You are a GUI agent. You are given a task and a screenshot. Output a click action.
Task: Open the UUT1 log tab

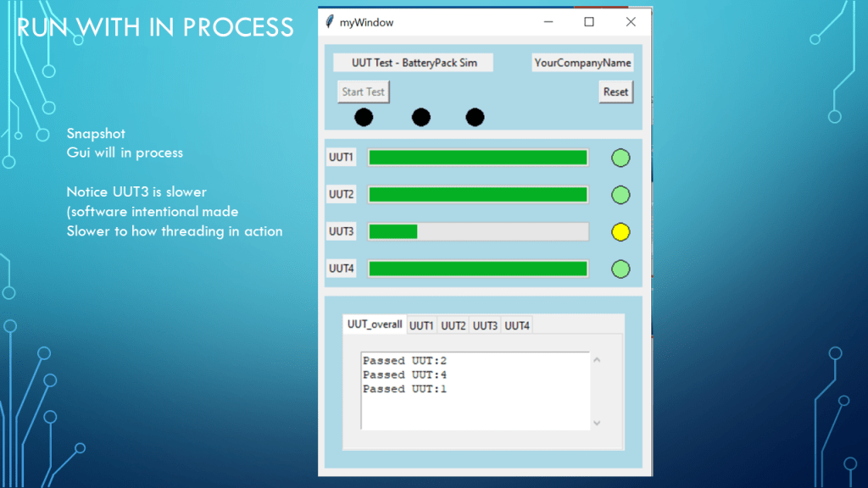421,326
